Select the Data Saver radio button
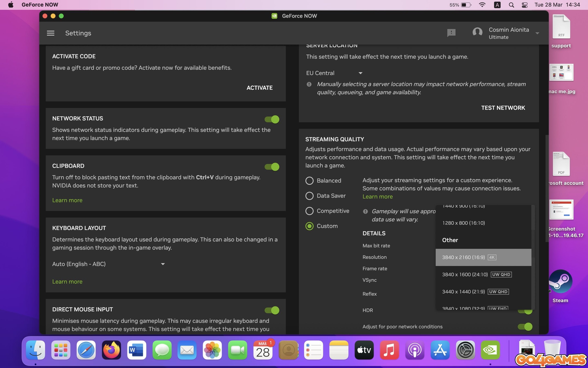Image resolution: width=588 pixels, height=368 pixels. [x=309, y=196]
